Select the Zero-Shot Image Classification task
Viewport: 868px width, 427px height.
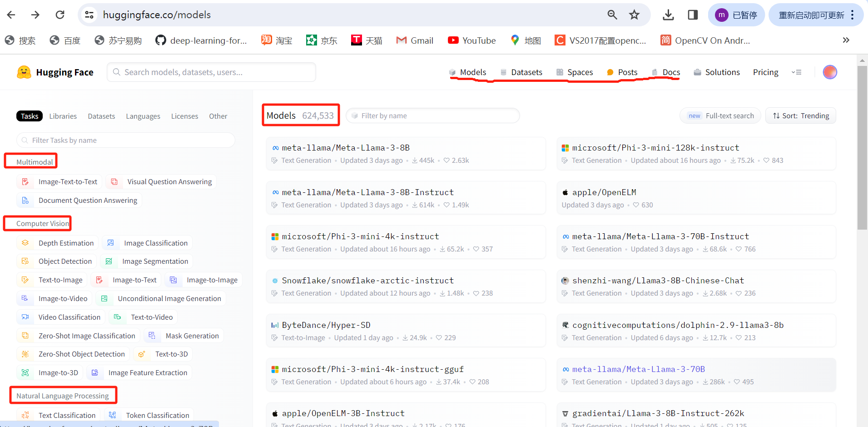tap(78, 336)
